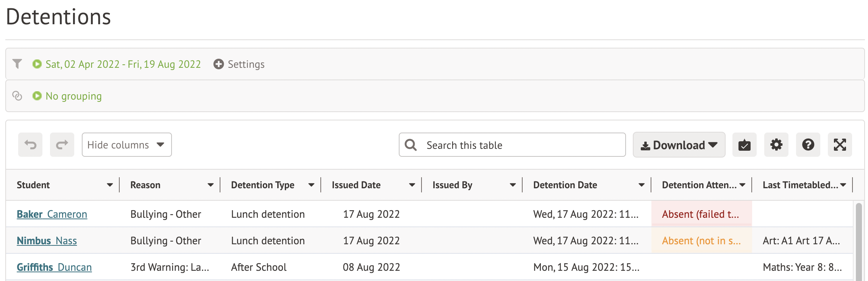This screenshot has width=868, height=281.
Task: Click the help question mark icon
Action: point(808,145)
